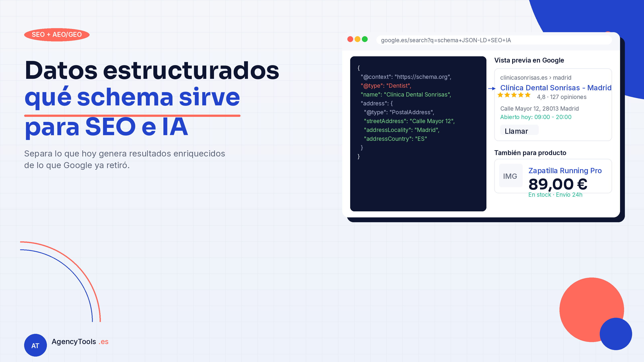Click the AT circular logo
The height and width of the screenshot is (362, 644).
[35, 345]
